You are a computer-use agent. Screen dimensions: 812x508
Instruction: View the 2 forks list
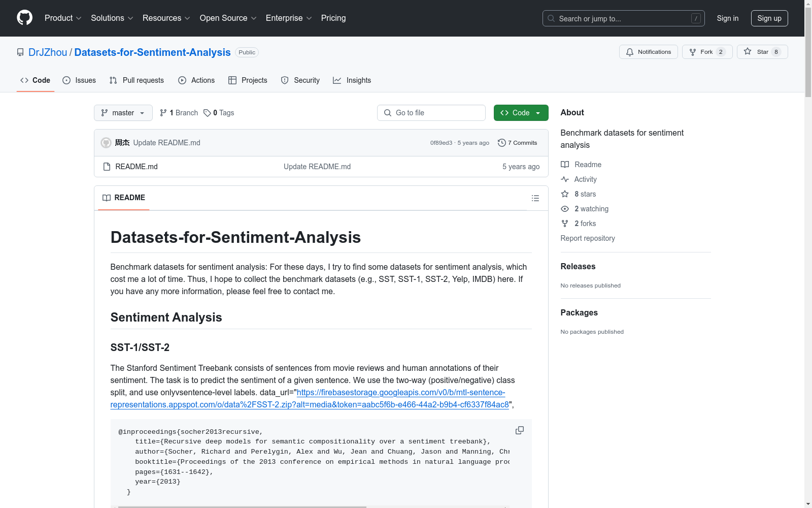coord(579,224)
